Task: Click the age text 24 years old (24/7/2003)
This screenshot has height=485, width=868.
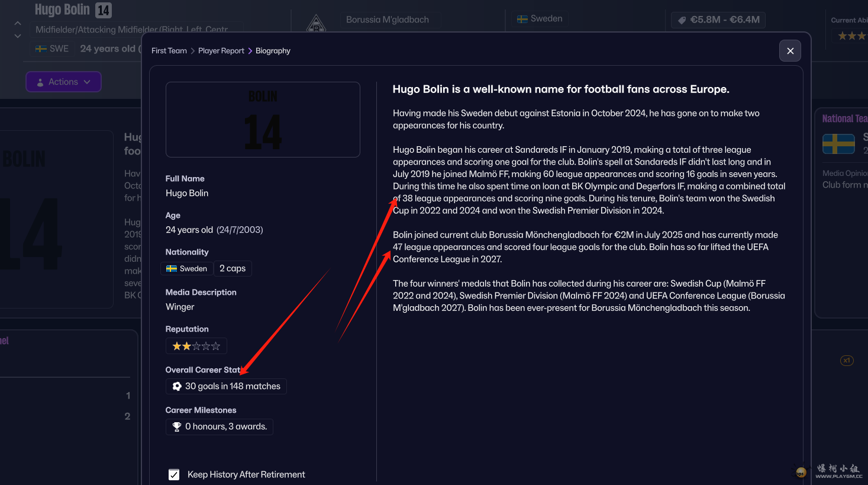Action: point(214,230)
